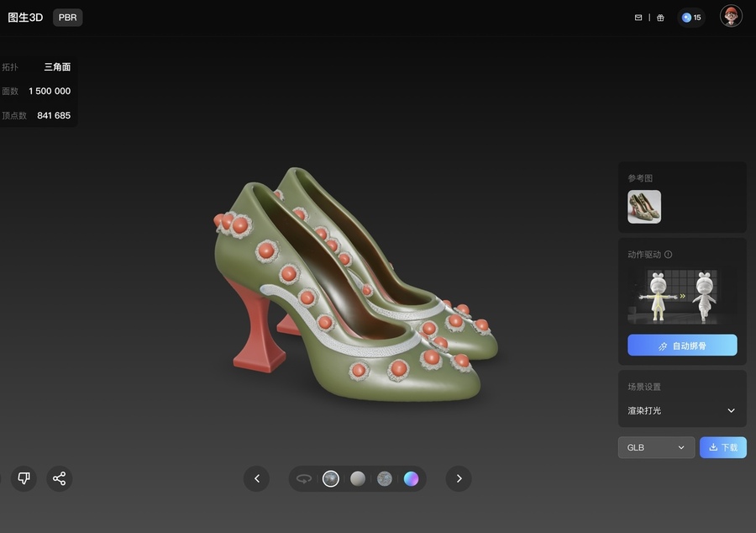Screen dimensions: 756x533
Task: Toggle auto-rotate of the model
Action: tap(304, 478)
